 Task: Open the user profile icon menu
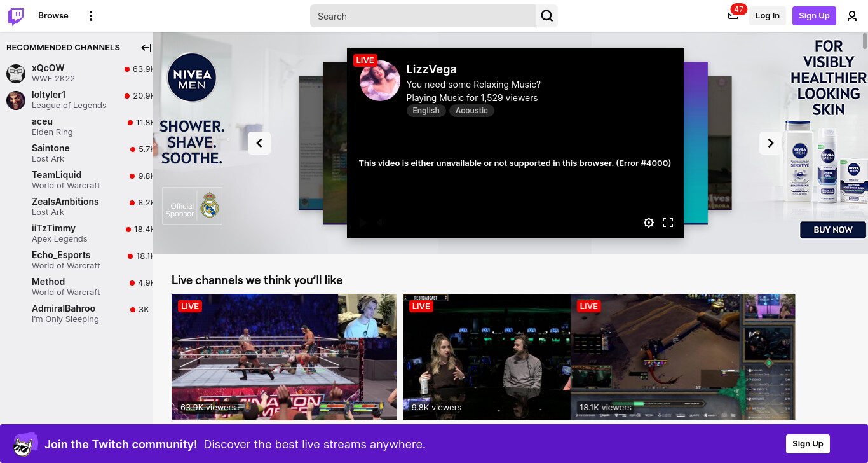pyautogui.click(x=852, y=16)
